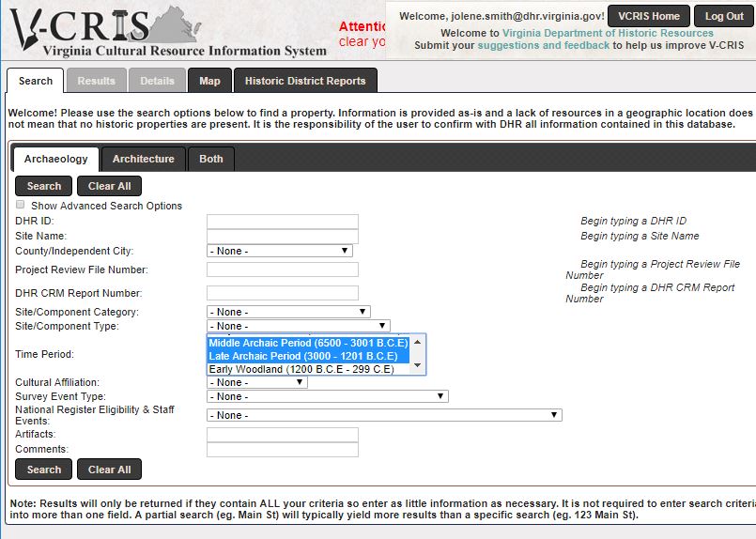Click the top Search button
756x539 pixels.
pos(43,186)
